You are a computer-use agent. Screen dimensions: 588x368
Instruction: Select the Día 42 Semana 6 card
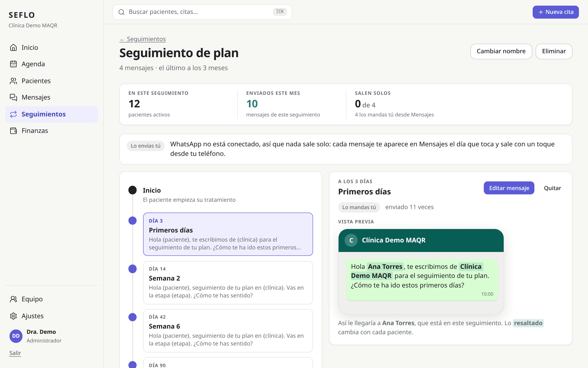click(x=228, y=331)
